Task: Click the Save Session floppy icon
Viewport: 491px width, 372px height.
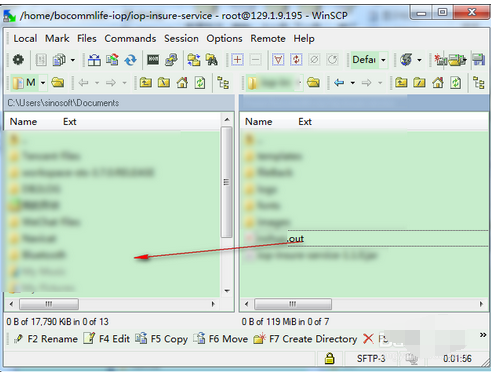Action: point(478,60)
